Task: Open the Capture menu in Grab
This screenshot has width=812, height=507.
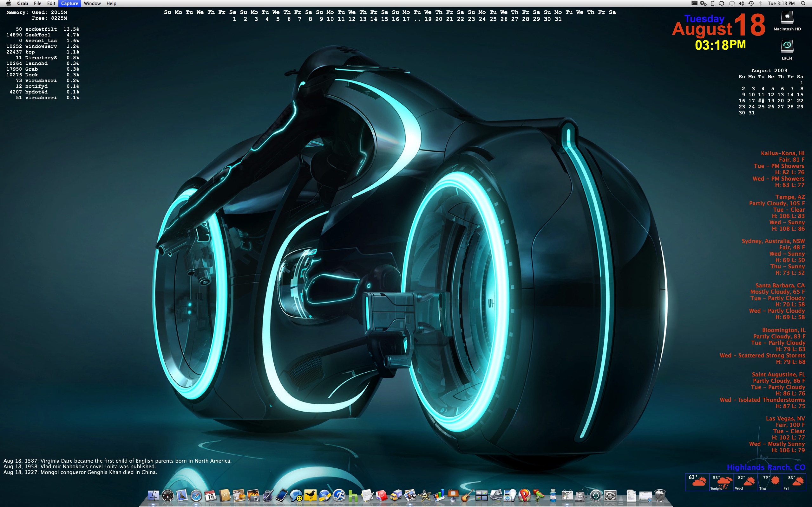Action: pos(69,3)
